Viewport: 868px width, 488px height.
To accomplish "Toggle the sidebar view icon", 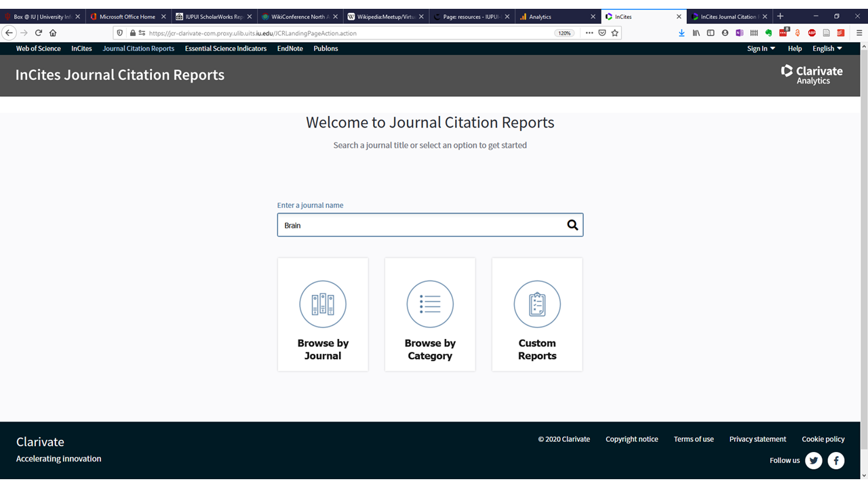I will point(711,33).
